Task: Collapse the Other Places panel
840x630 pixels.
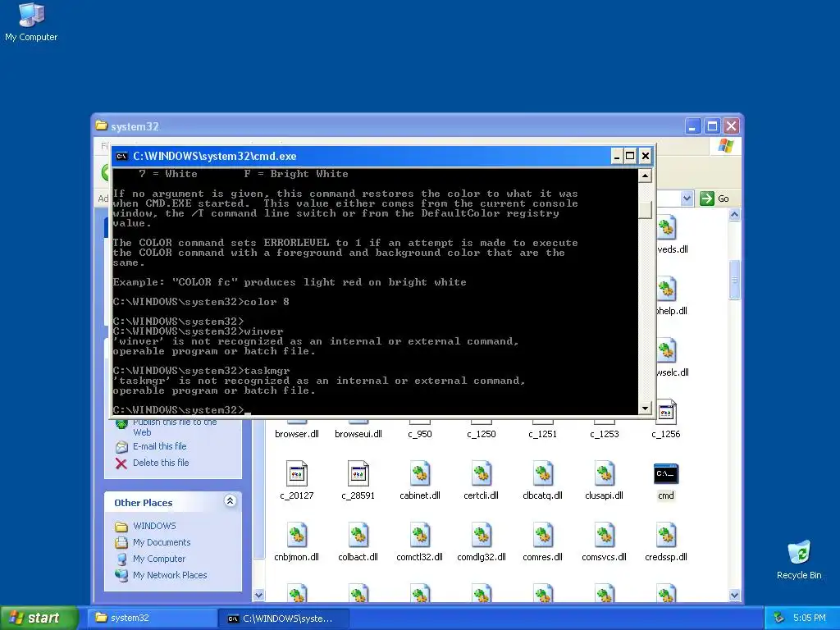Action: (x=230, y=501)
